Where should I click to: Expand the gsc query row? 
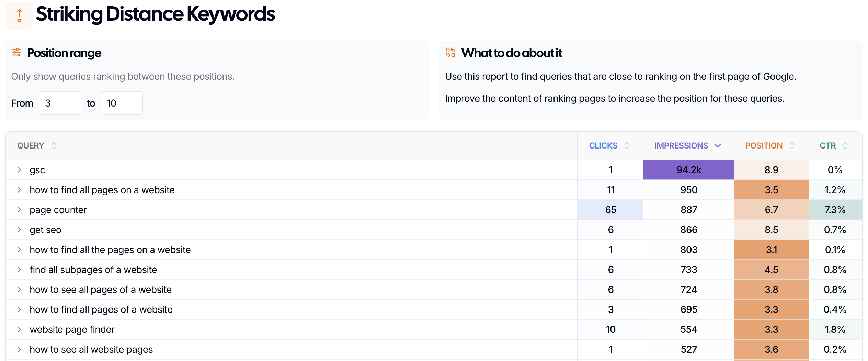click(x=19, y=170)
